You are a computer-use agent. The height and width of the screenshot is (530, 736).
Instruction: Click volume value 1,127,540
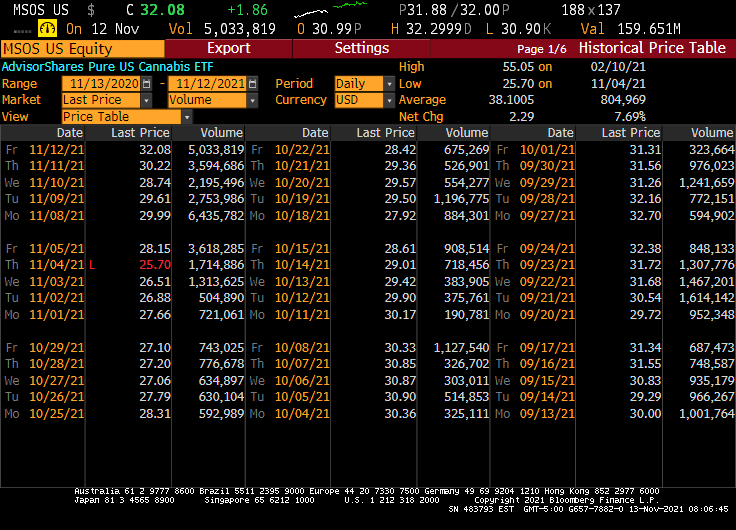click(461, 348)
